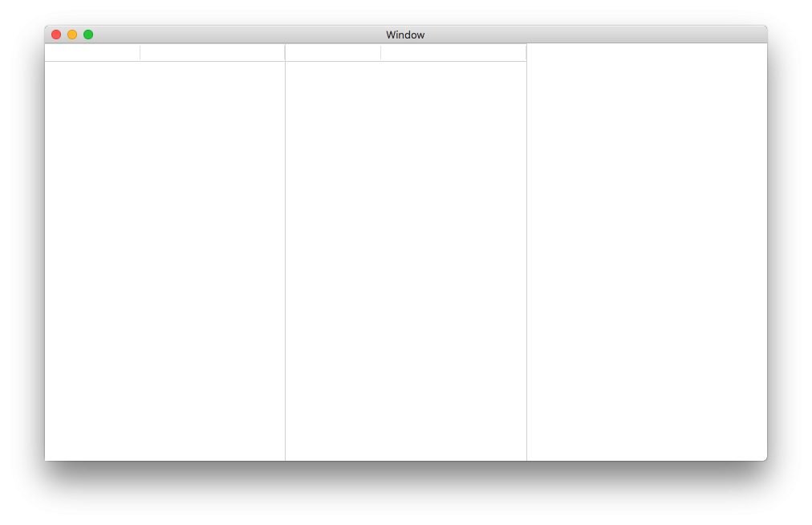This screenshot has width=812, height=525.
Task: Select the first column header in left table
Action: (x=92, y=52)
